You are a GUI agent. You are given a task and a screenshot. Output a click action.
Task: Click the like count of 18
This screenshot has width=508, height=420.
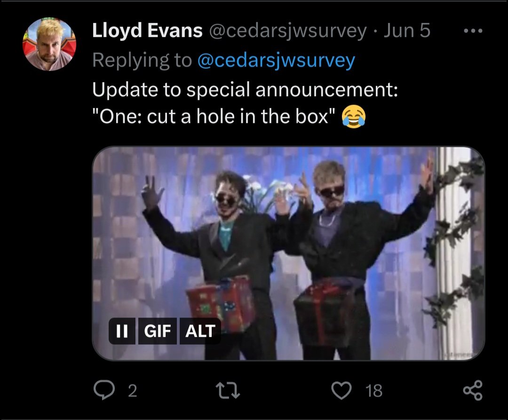[x=374, y=391]
